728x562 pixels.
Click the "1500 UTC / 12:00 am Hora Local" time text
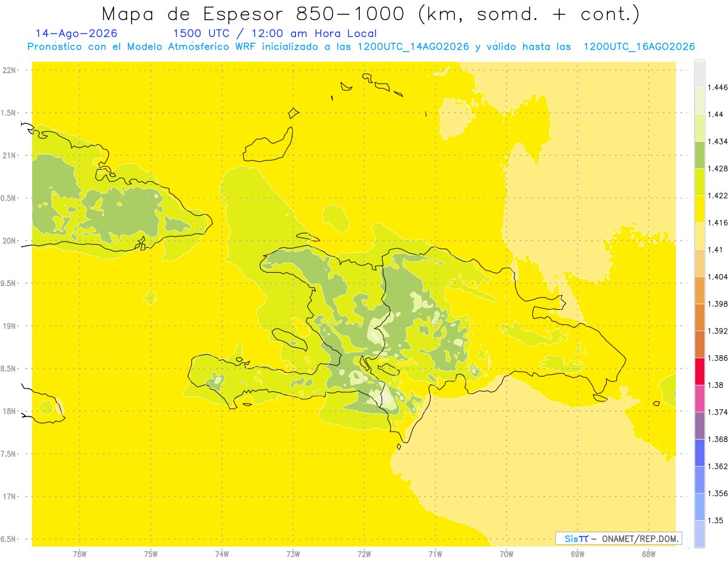click(x=275, y=33)
